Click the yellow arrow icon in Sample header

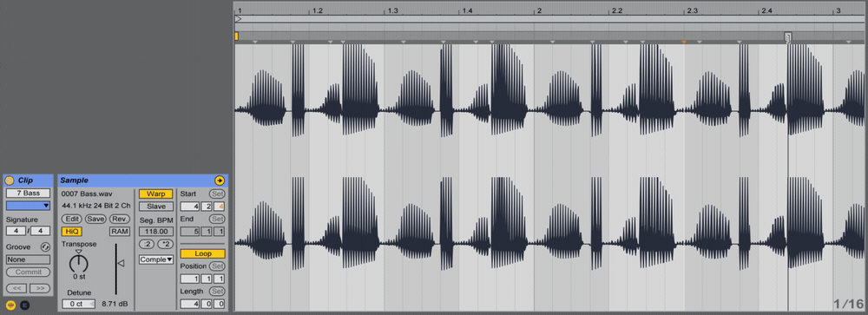click(x=220, y=180)
